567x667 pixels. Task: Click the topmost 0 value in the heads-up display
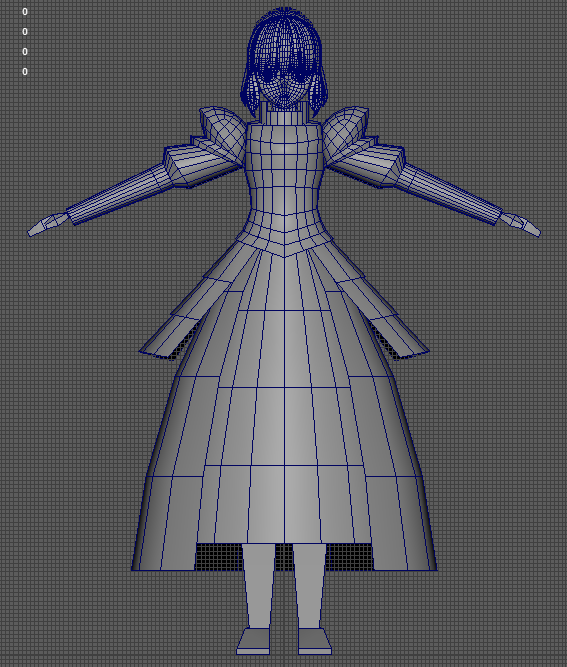(25, 12)
